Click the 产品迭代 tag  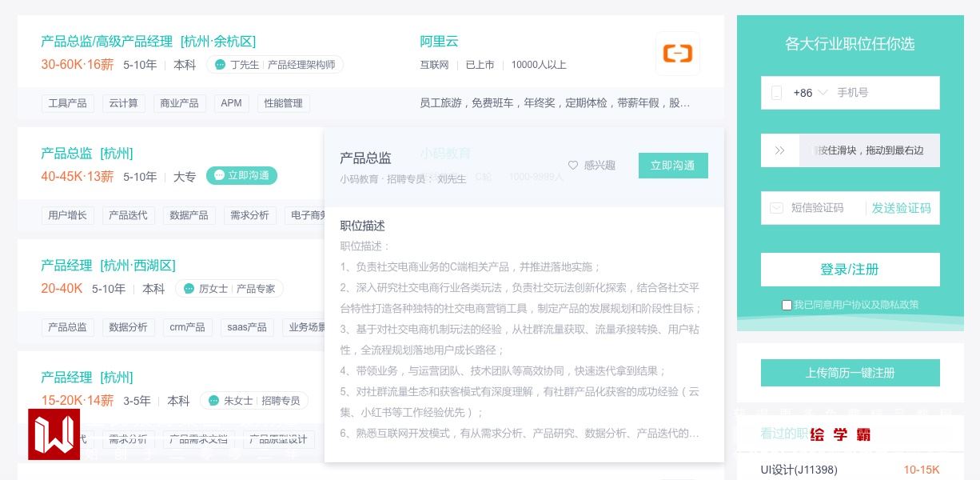(x=129, y=215)
